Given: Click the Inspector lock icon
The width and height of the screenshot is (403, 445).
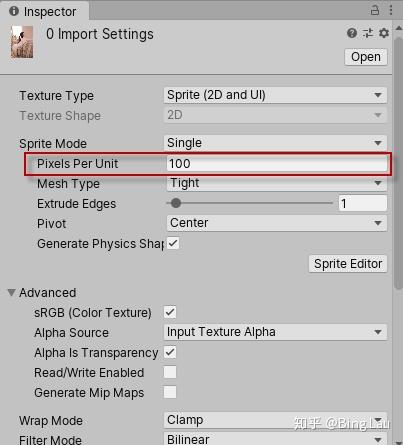Looking at the screenshot, I should (x=375, y=10).
